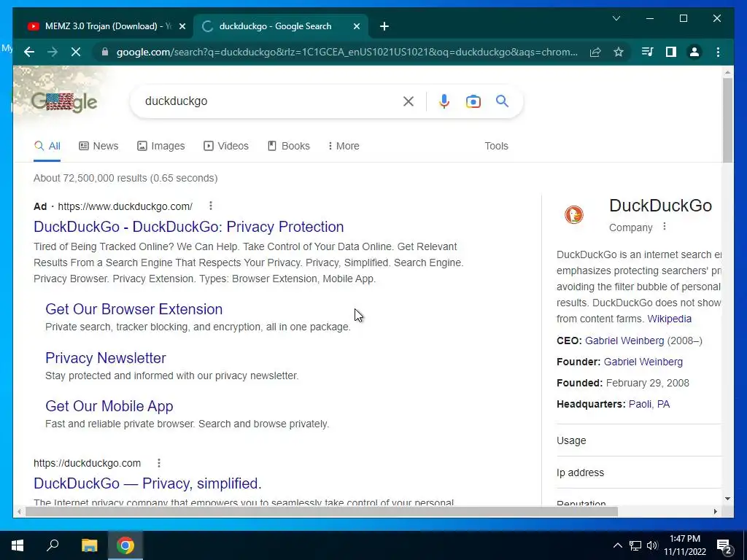The image size is (747, 560).
Task: Click the lock icon in address bar
Action: click(105, 52)
